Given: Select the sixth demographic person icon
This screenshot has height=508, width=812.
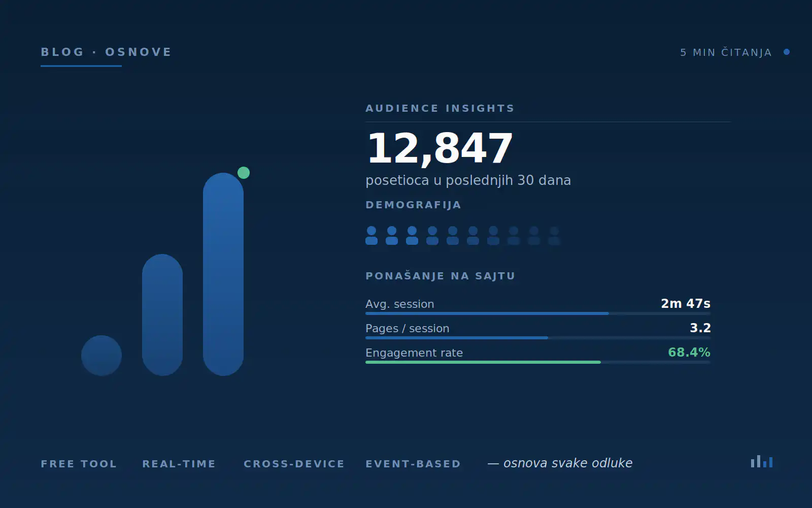Looking at the screenshot, I should pyautogui.click(x=473, y=236).
